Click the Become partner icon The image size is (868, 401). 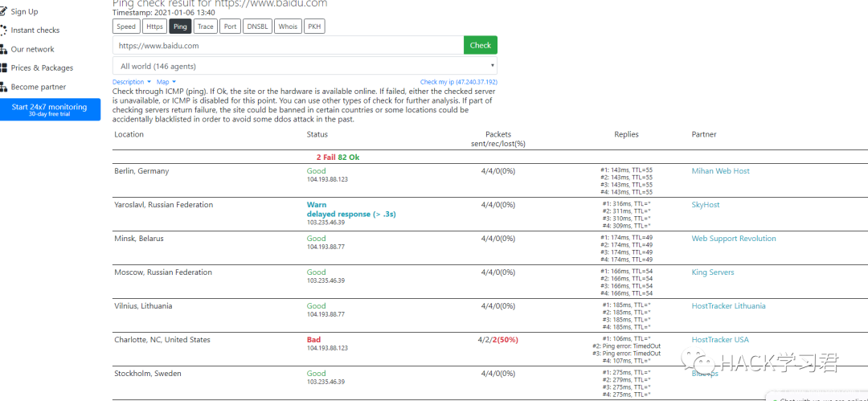tap(3, 87)
